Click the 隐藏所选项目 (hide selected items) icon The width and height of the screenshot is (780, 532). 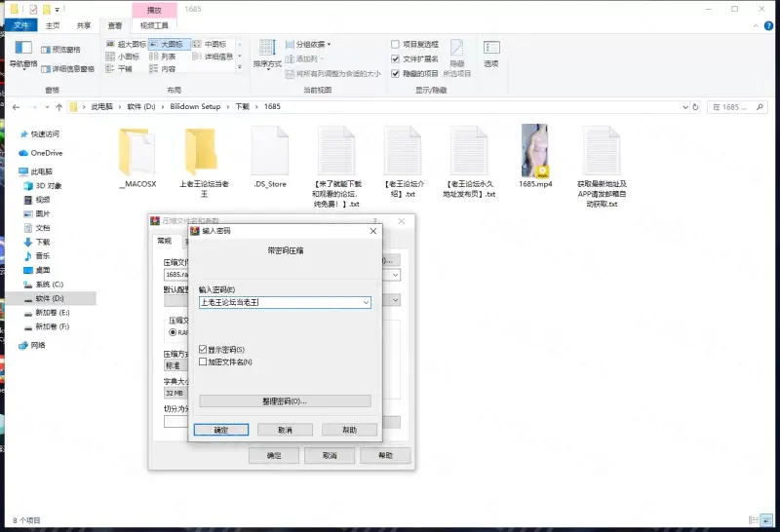pyautogui.click(x=456, y=53)
